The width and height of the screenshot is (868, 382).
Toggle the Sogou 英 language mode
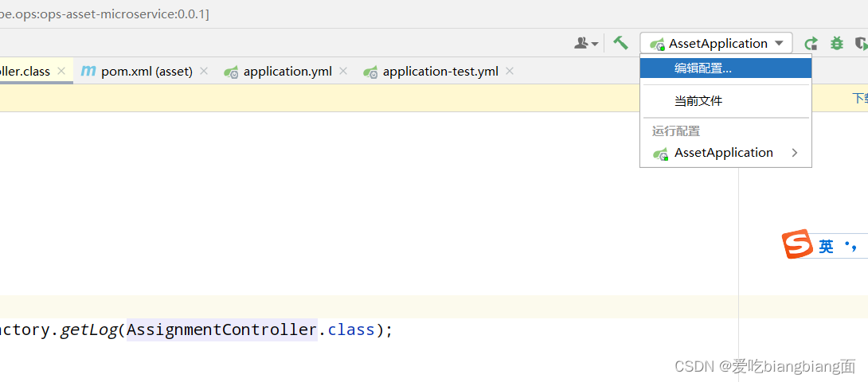tap(826, 247)
